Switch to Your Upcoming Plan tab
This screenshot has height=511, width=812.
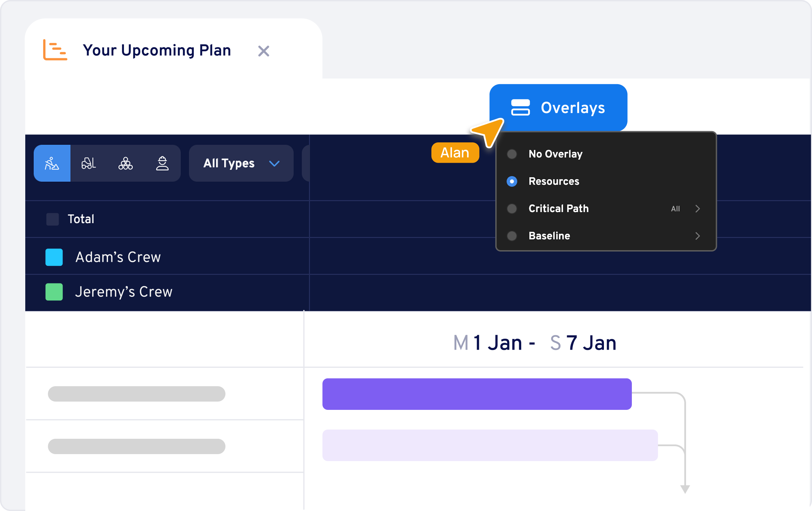[157, 51]
